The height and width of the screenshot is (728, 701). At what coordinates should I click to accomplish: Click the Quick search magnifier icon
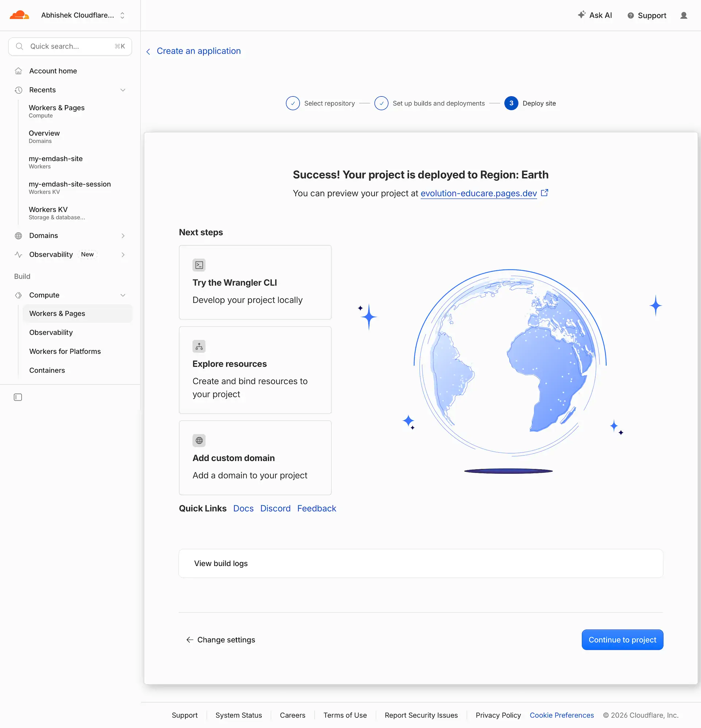(x=19, y=46)
